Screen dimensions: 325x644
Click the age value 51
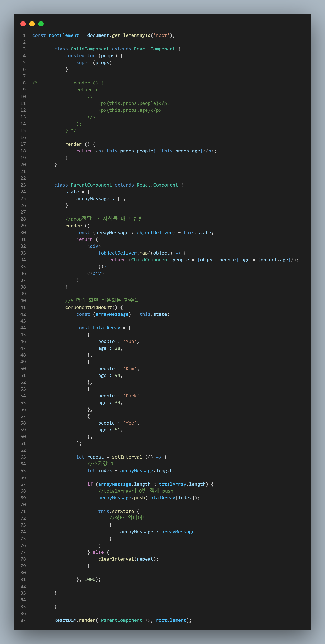tap(117, 430)
